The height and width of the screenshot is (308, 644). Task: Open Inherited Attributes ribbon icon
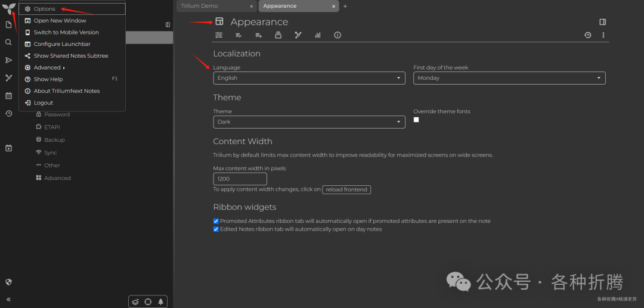click(x=258, y=35)
